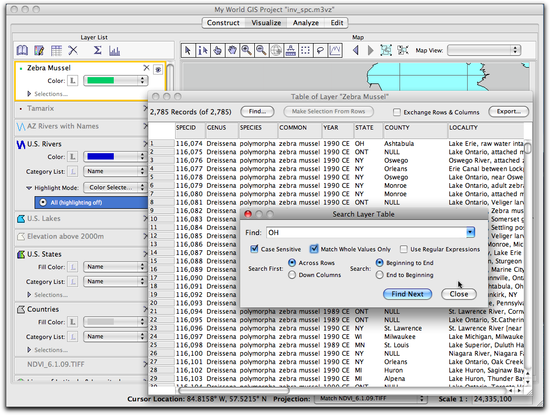
Task: Click the sigma summary statistics icon
Action: pyautogui.click(x=98, y=51)
